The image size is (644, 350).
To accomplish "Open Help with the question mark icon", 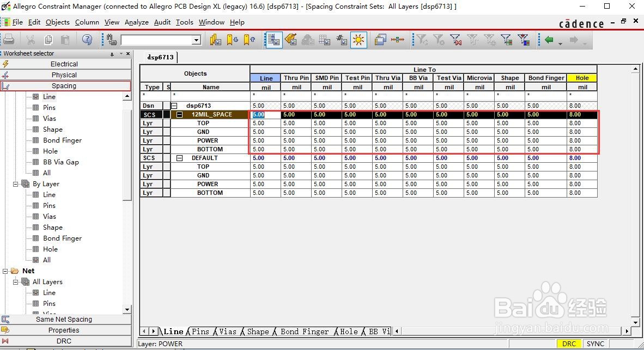I will pos(87,39).
